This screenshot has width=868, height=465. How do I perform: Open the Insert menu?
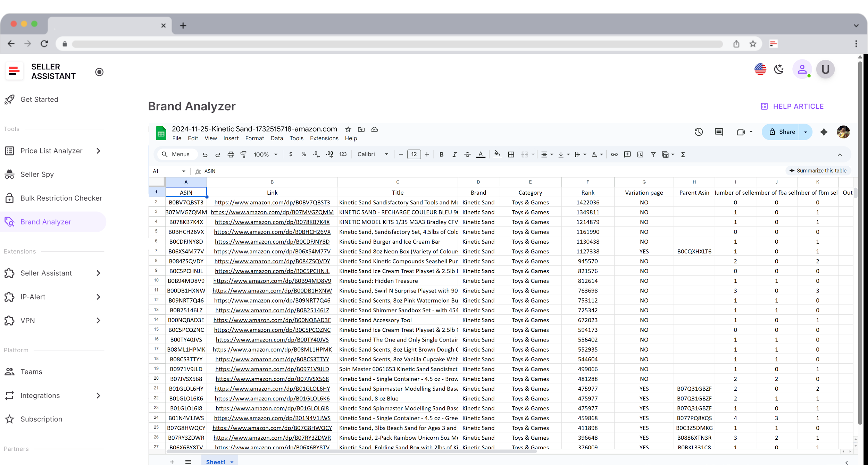231,138
